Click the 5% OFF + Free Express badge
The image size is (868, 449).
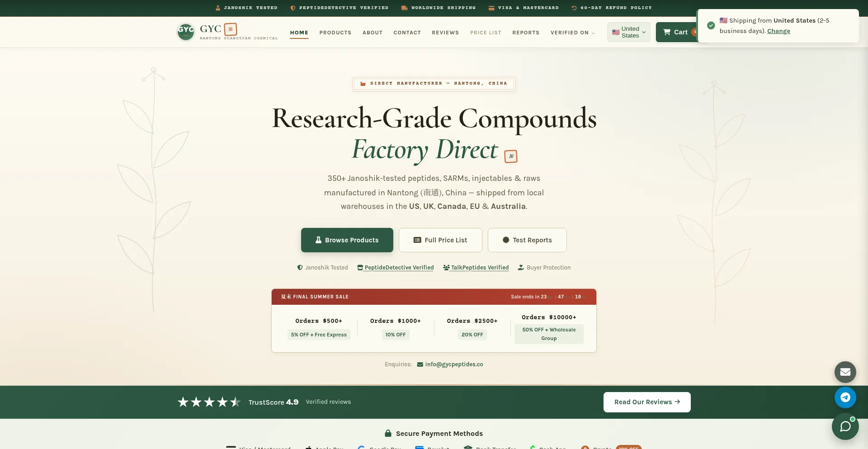tap(319, 335)
